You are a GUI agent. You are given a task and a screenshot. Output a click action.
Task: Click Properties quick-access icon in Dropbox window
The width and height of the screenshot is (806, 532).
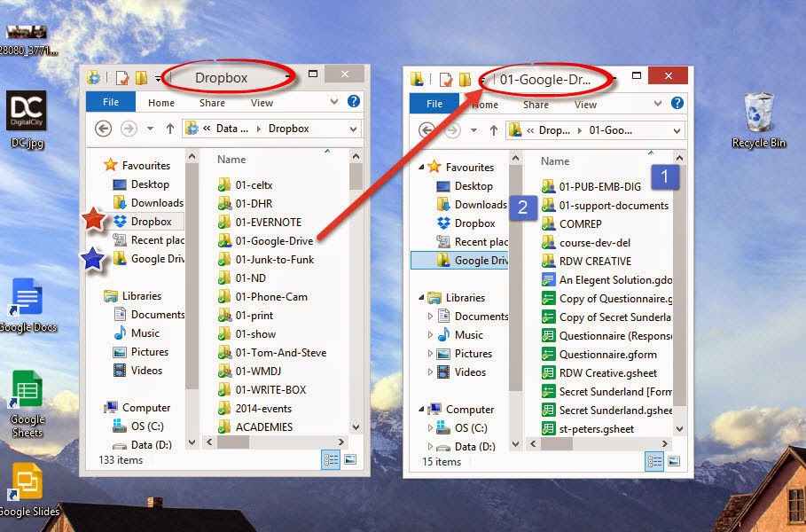122,78
